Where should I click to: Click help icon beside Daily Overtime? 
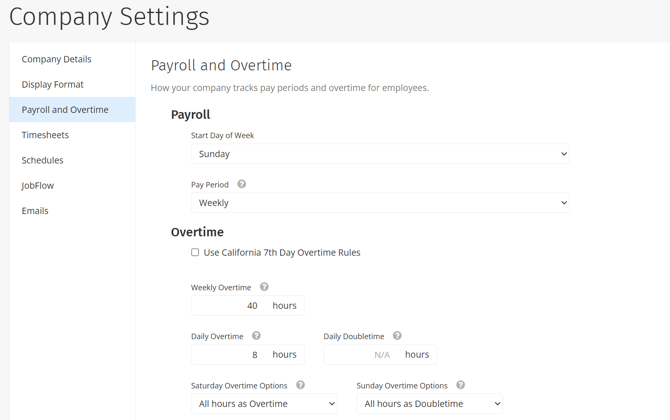tap(256, 336)
